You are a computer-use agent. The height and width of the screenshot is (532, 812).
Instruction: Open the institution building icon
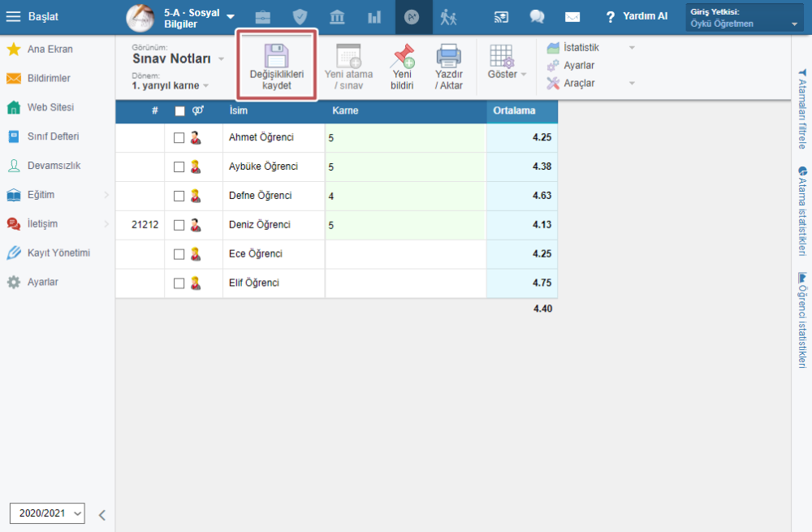point(337,17)
